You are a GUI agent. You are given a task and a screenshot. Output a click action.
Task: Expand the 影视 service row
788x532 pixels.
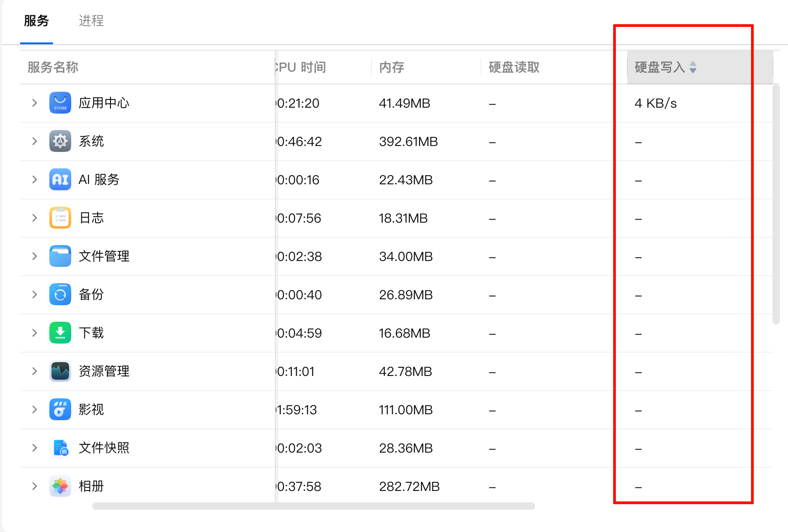tap(35, 410)
